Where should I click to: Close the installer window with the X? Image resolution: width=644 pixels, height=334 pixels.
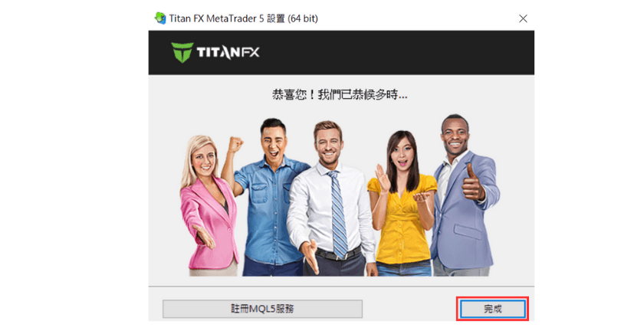523,18
